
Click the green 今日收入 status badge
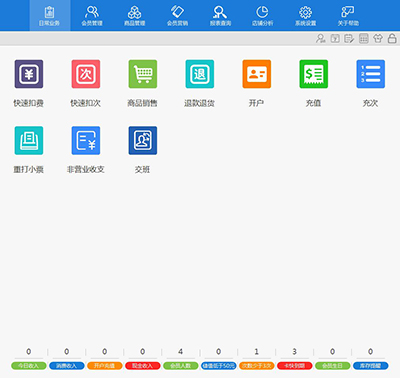coord(29,366)
